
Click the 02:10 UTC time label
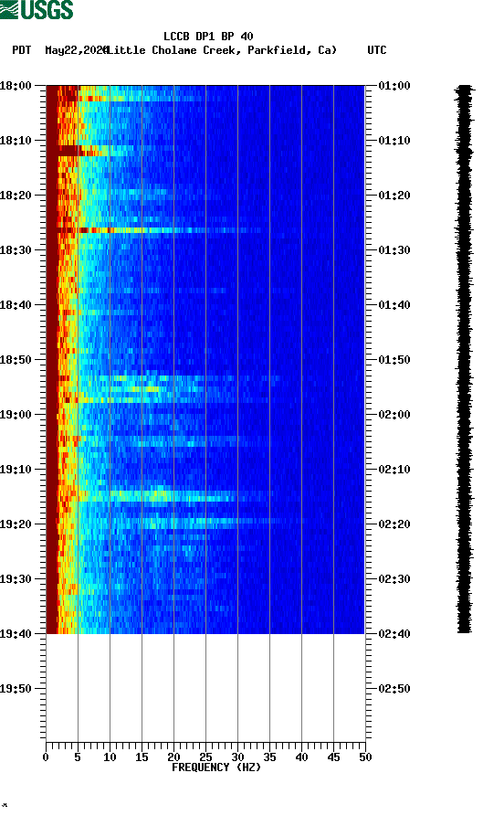[x=394, y=470]
